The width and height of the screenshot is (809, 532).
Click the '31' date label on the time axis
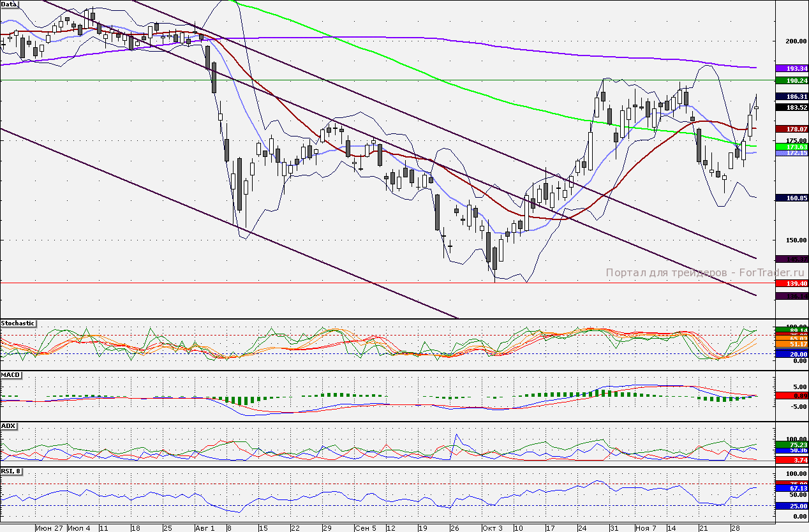pyautogui.click(x=614, y=528)
